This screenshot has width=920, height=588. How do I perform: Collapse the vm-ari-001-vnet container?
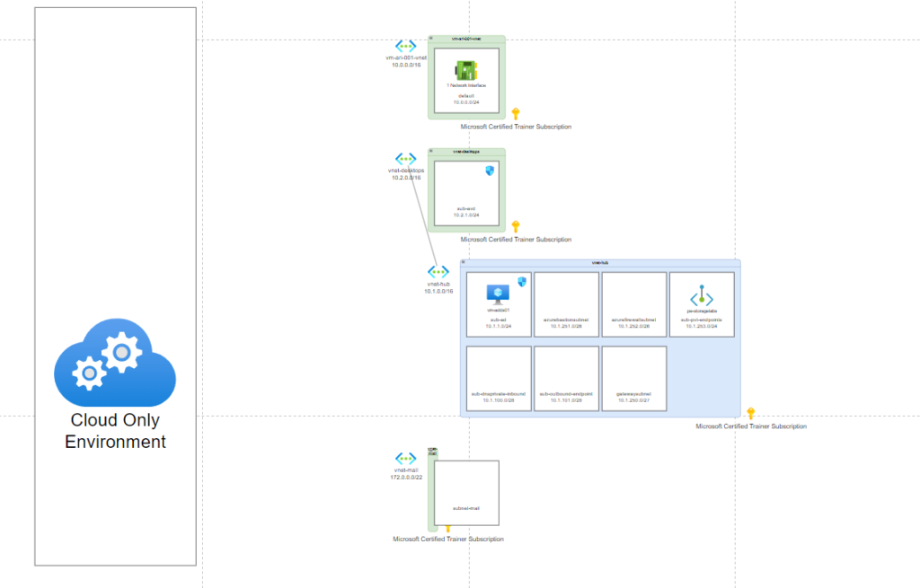[x=432, y=39]
